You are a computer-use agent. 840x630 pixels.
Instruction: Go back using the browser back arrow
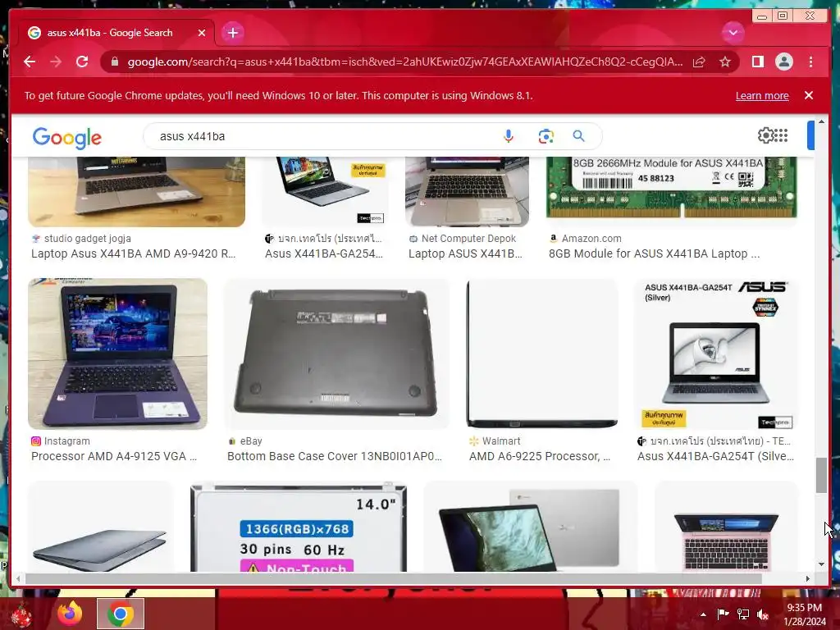pos(30,62)
